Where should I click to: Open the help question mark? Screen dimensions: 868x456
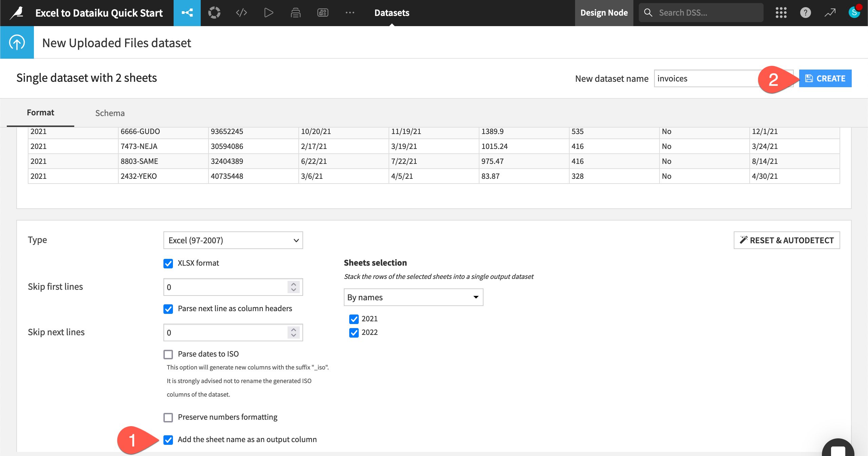point(805,13)
